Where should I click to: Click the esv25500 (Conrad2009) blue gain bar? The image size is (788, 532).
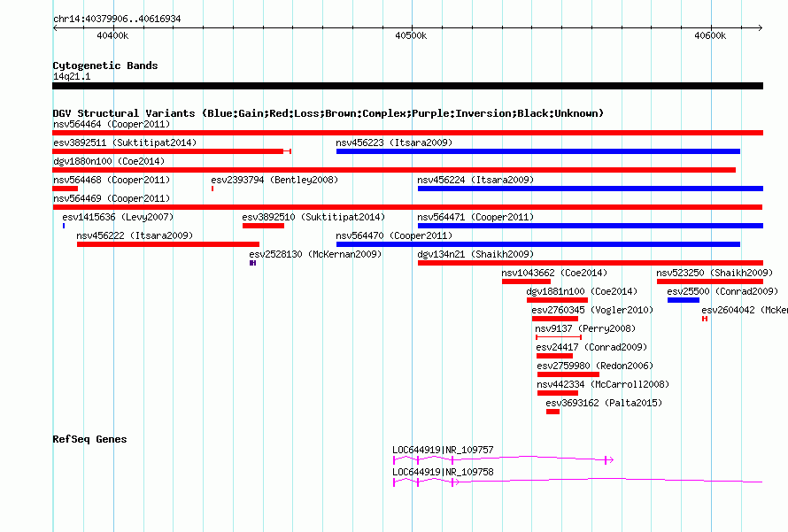(x=684, y=300)
